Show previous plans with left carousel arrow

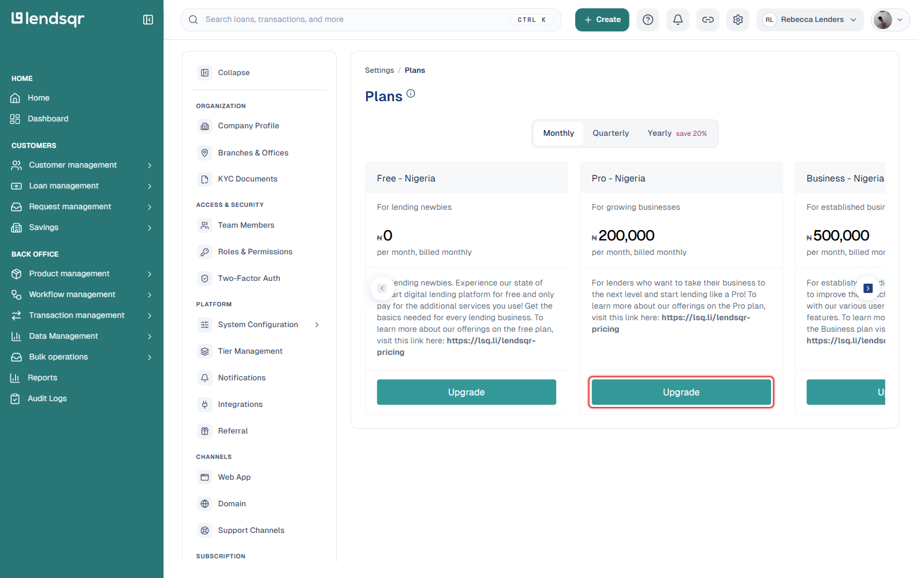[382, 288]
